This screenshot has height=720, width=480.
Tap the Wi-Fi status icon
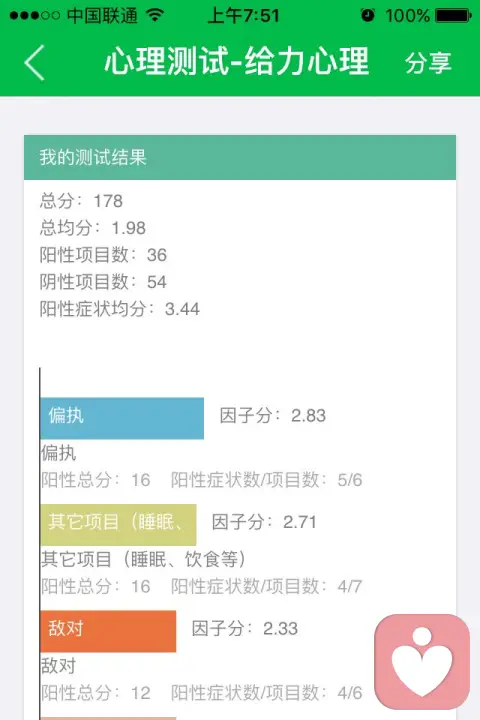point(155,15)
